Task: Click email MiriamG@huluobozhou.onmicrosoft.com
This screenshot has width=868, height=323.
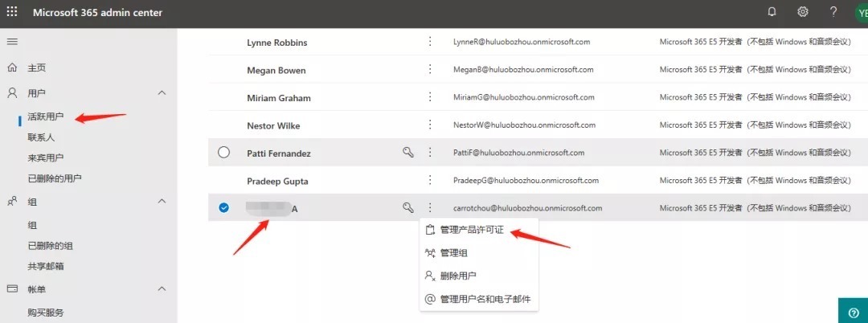Action: (x=524, y=96)
